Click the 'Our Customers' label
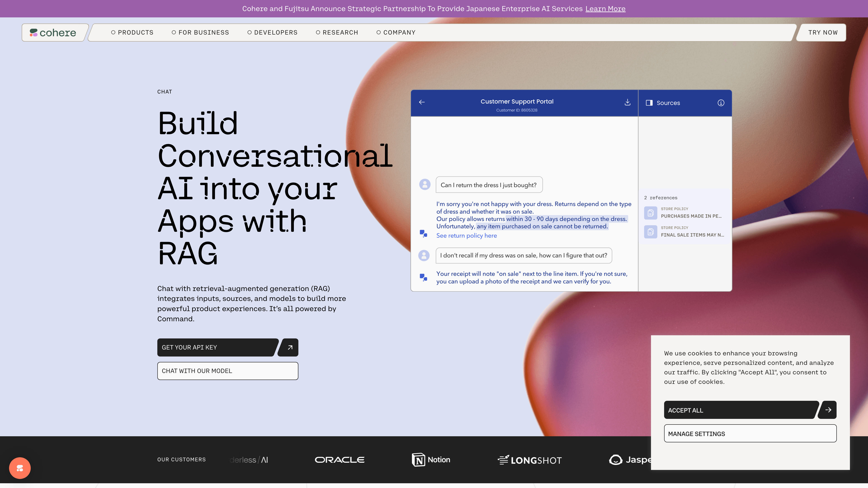 181,459
